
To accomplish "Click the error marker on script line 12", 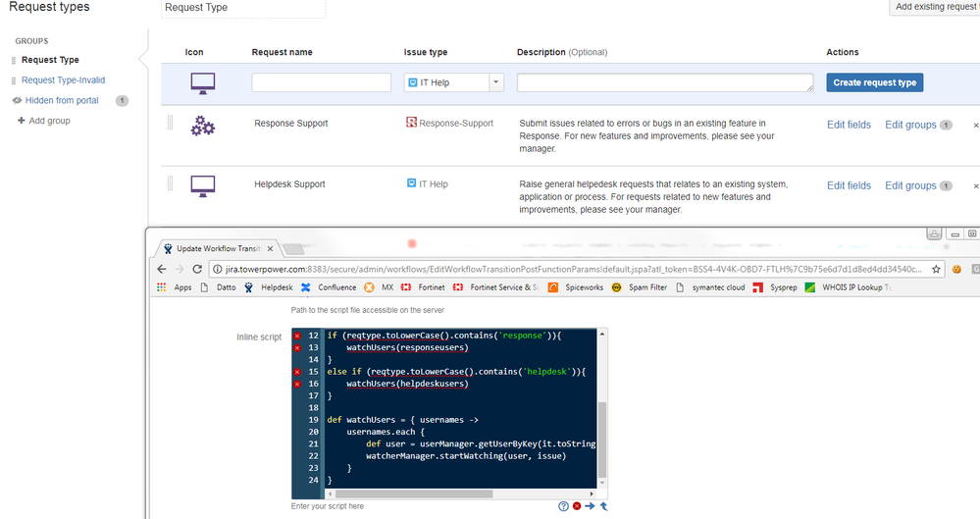I will [297, 336].
